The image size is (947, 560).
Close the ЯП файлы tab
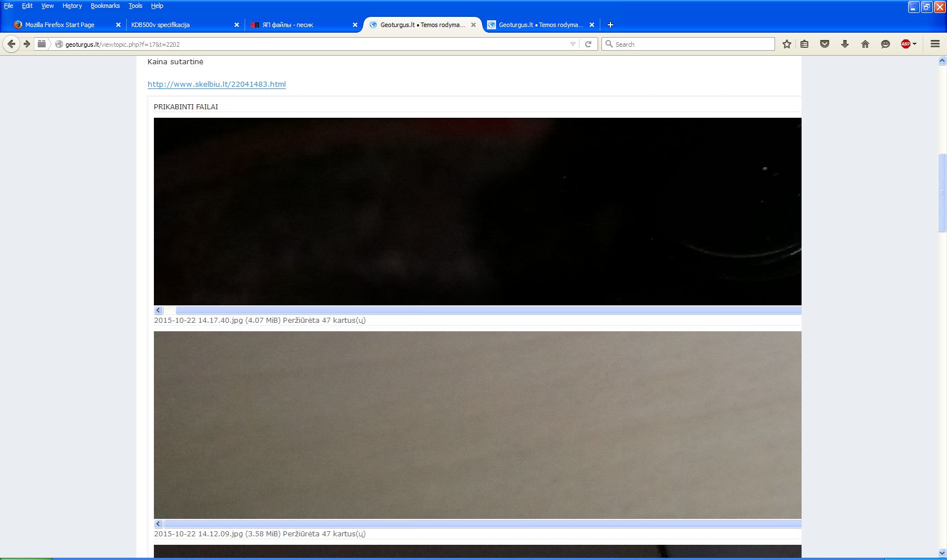pos(355,25)
